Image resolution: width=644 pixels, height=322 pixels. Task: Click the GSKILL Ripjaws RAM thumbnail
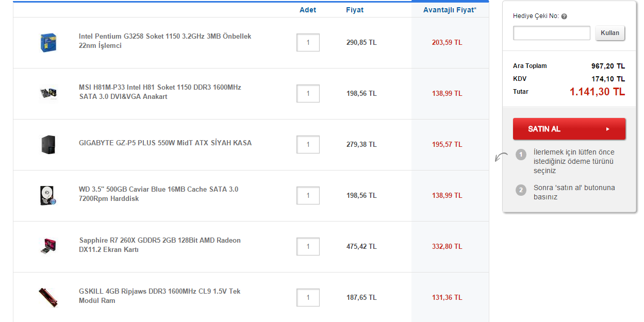[x=48, y=297]
